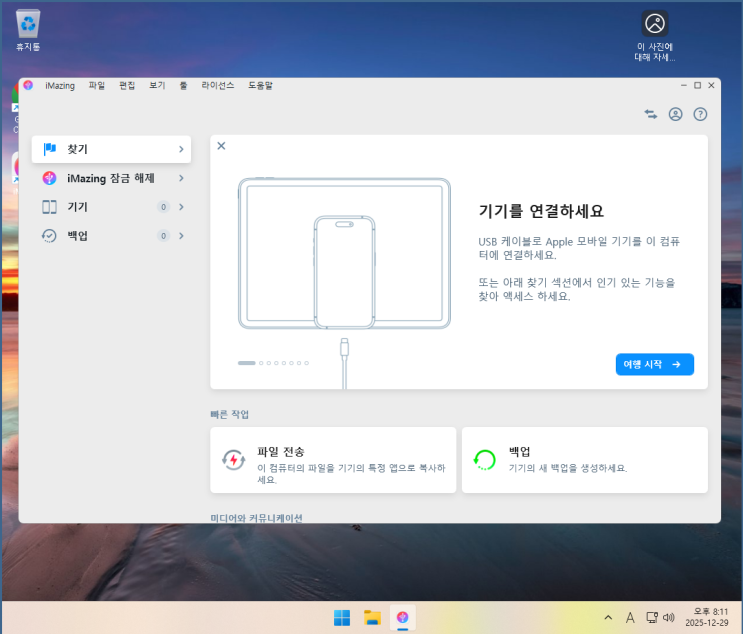
Task: Click the IME language indicator A
Action: tap(630, 617)
